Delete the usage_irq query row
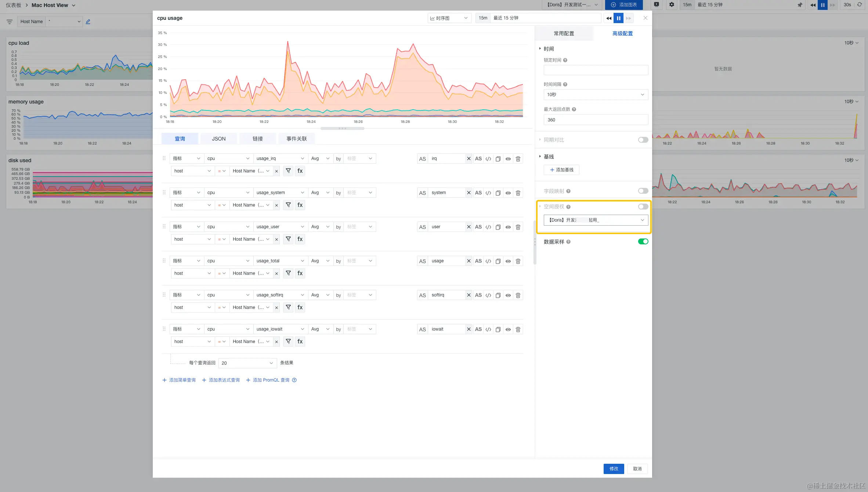 click(518, 159)
